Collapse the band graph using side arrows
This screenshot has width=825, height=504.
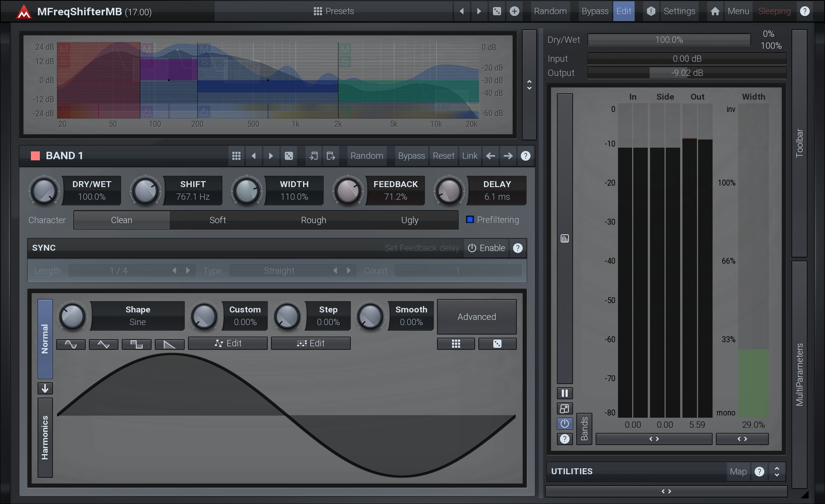point(529,85)
